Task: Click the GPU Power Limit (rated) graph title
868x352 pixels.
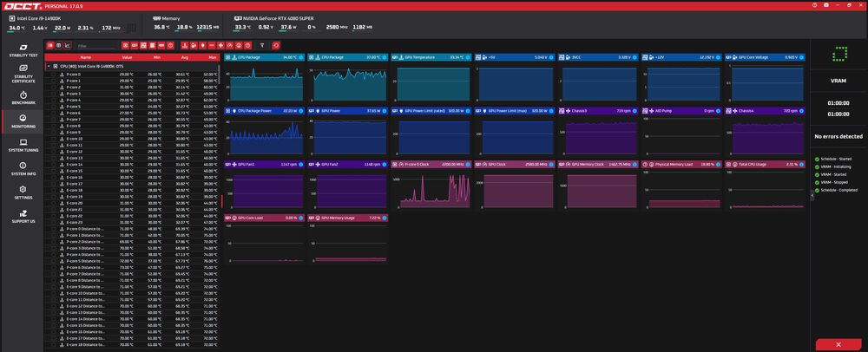Action: point(425,110)
